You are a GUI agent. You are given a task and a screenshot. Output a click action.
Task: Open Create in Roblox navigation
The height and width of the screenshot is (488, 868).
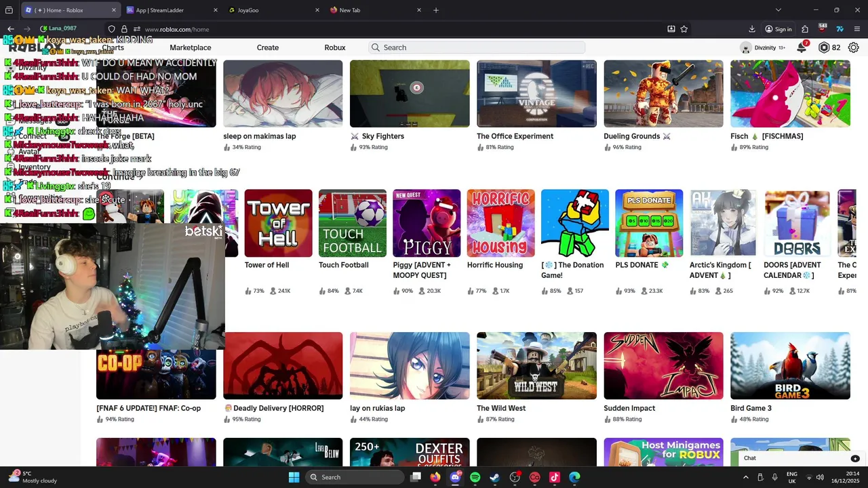click(268, 47)
